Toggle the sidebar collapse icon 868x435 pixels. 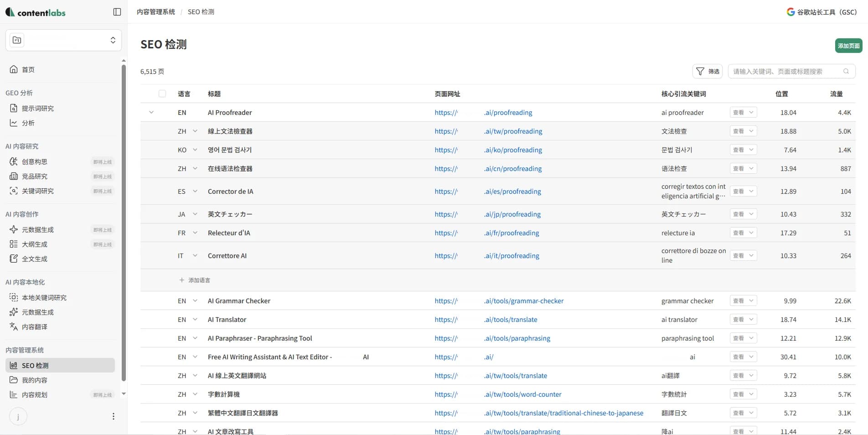pos(117,12)
